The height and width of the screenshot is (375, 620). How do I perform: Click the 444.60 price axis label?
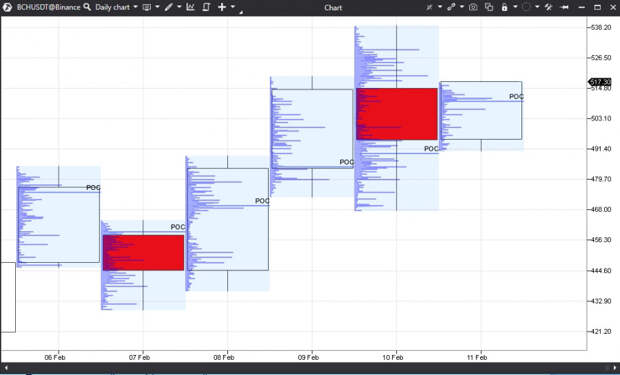601,271
